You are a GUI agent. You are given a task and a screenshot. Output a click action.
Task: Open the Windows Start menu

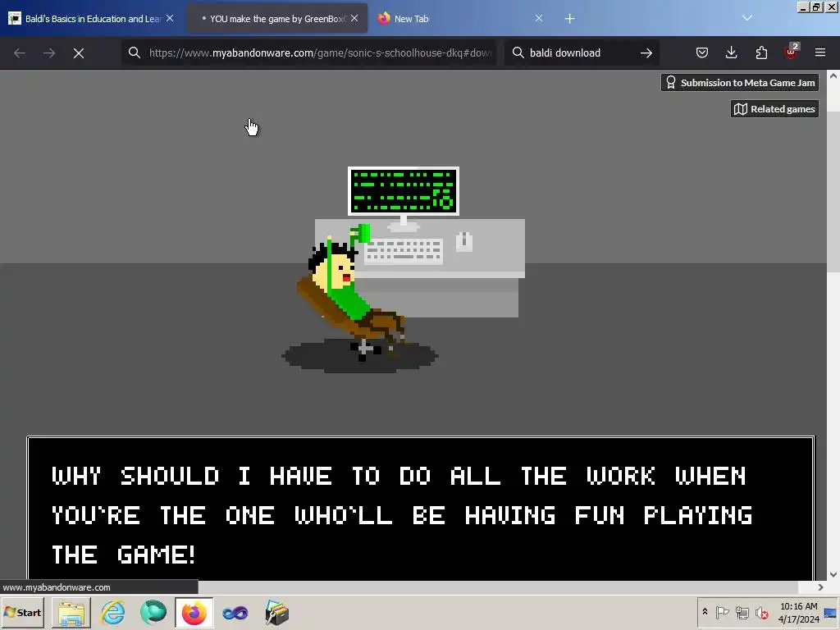tap(23, 612)
